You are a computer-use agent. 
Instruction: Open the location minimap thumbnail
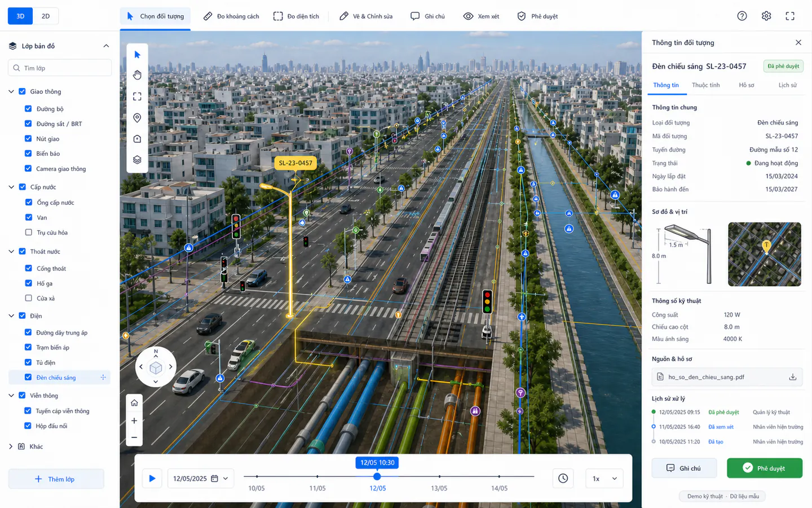(764, 254)
